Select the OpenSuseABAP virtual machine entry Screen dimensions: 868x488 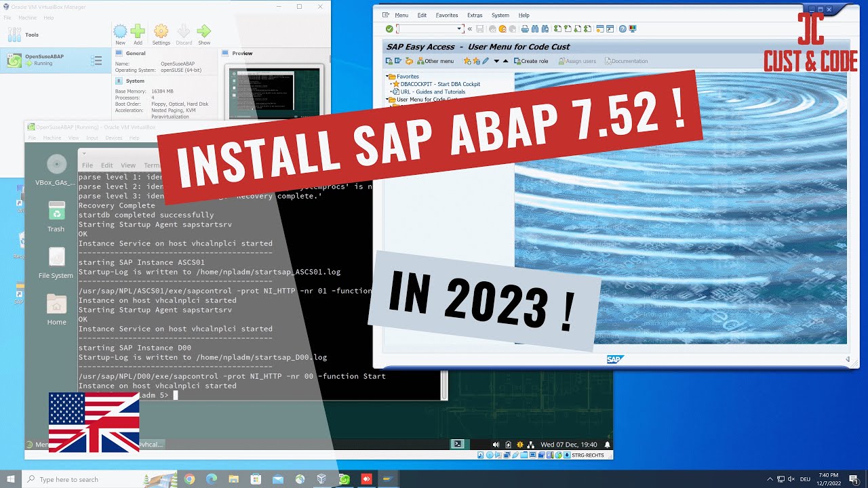tap(56, 60)
